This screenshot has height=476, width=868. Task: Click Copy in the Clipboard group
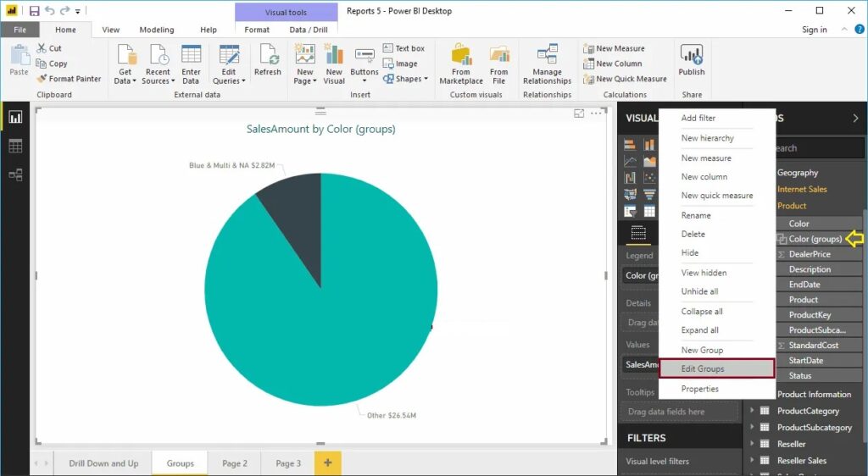coord(52,64)
